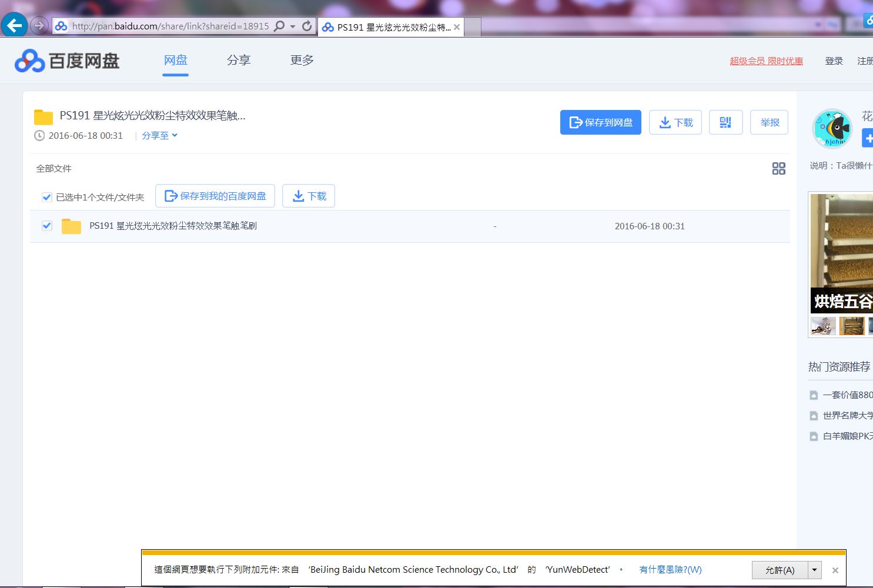
Task: Click the 登录 login link
Action: pyautogui.click(x=834, y=61)
